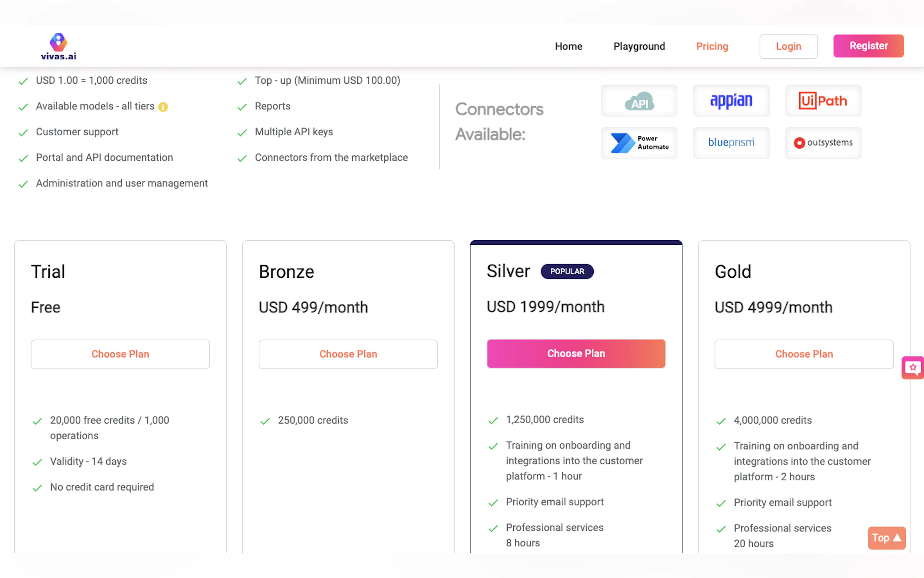
Task: Select the Pricing navigation link
Action: click(x=712, y=46)
